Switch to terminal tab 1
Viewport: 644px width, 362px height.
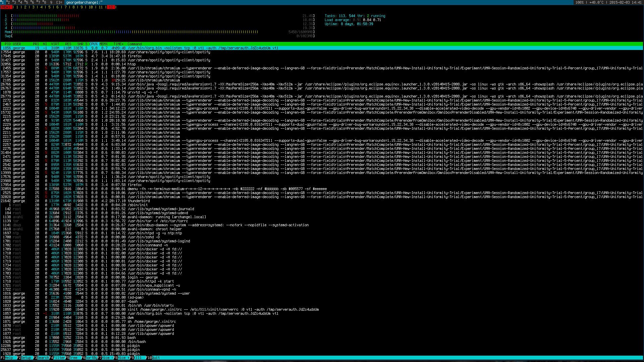(17, 7)
